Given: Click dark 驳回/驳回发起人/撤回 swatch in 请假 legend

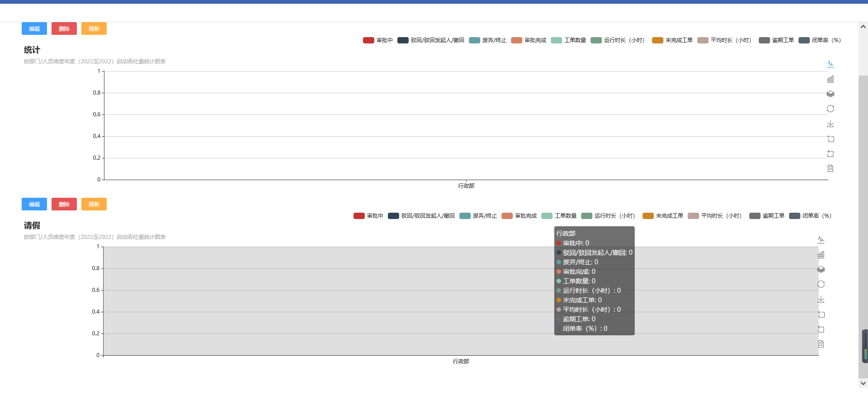Looking at the screenshot, I should pyautogui.click(x=393, y=216).
